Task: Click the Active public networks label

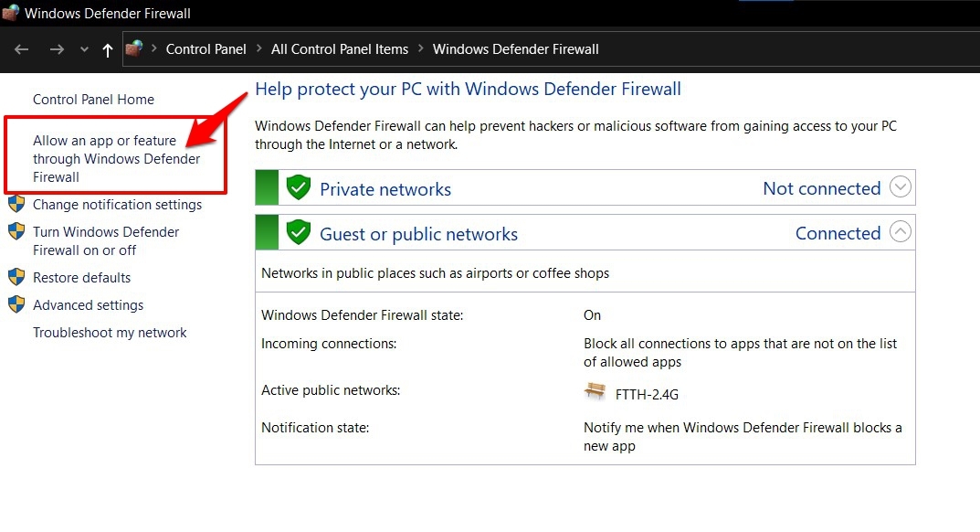Action: (x=331, y=390)
